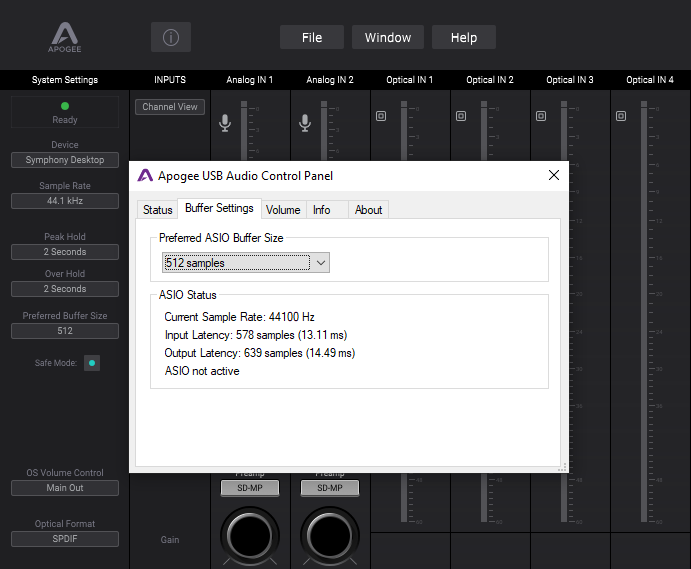Click the Optical IN 4 digital input icon
Image resolution: width=691 pixels, height=569 pixels.
(x=621, y=116)
